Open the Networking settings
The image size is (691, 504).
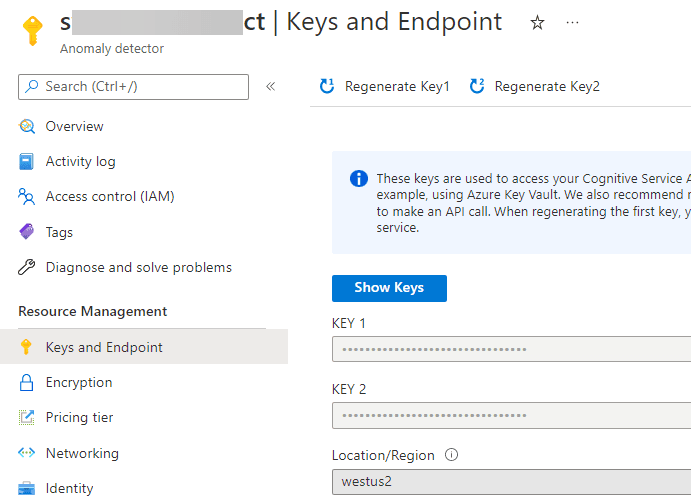coord(82,453)
